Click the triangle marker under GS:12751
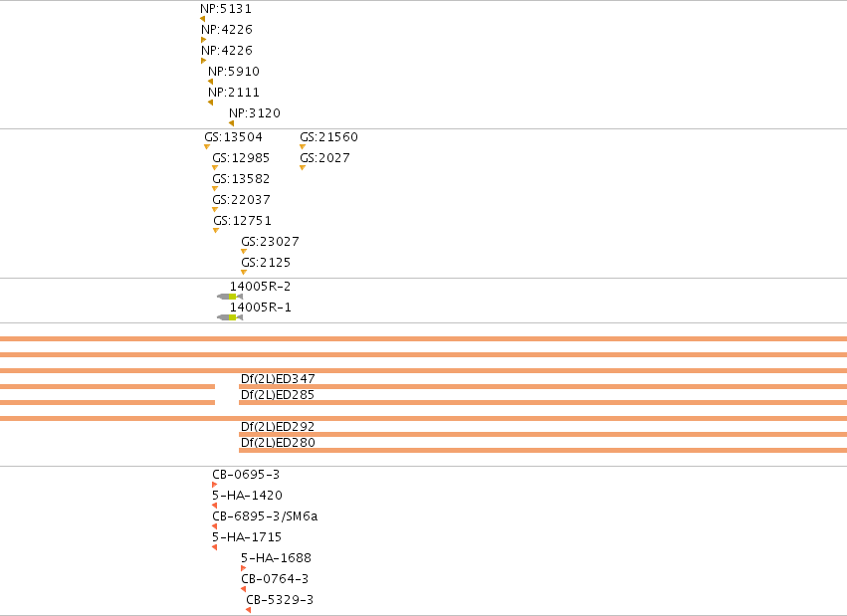Viewport: 847px width, 616px height. coord(216,231)
